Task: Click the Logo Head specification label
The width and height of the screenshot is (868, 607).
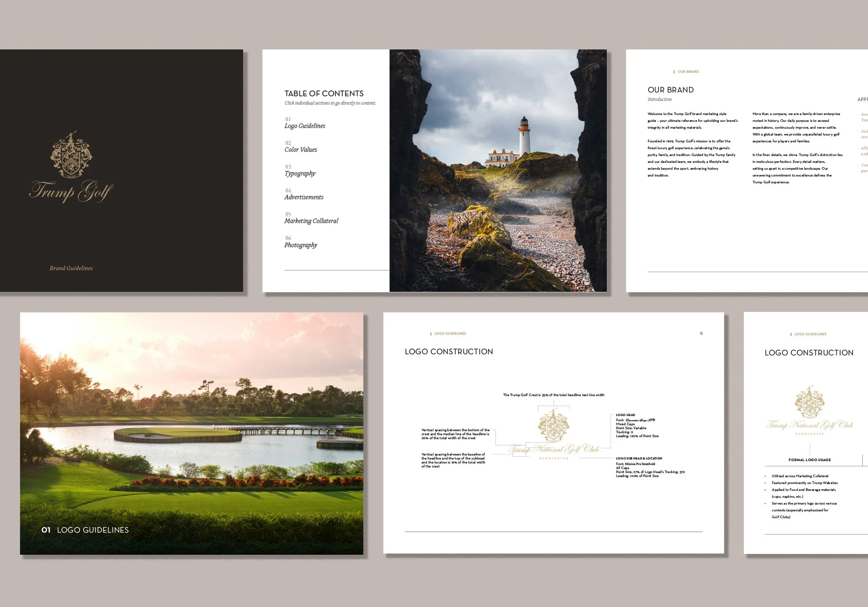Action: tap(625, 415)
